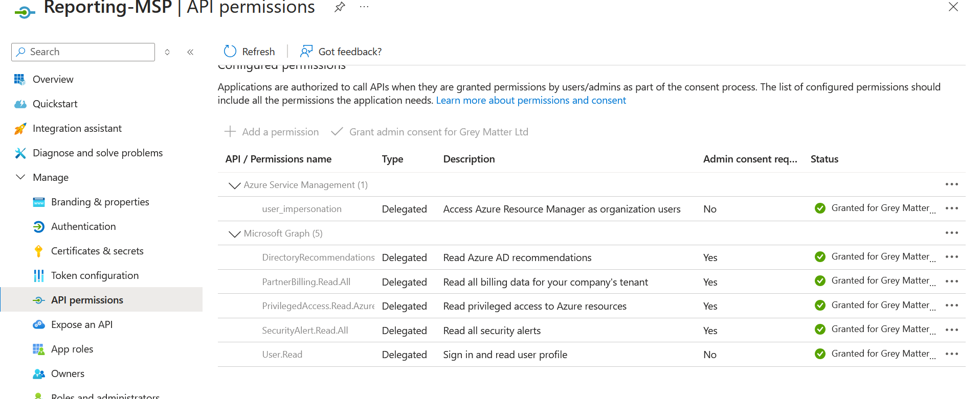This screenshot has width=980, height=399.
Task: Click the Reporting-MSP app logo icon
Action: [x=25, y=11]
